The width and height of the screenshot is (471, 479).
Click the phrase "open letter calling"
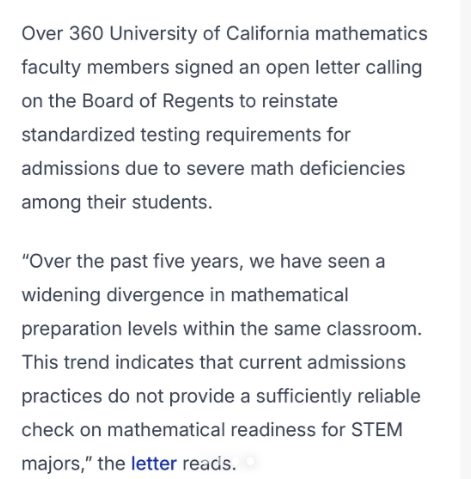pos(344,68)
